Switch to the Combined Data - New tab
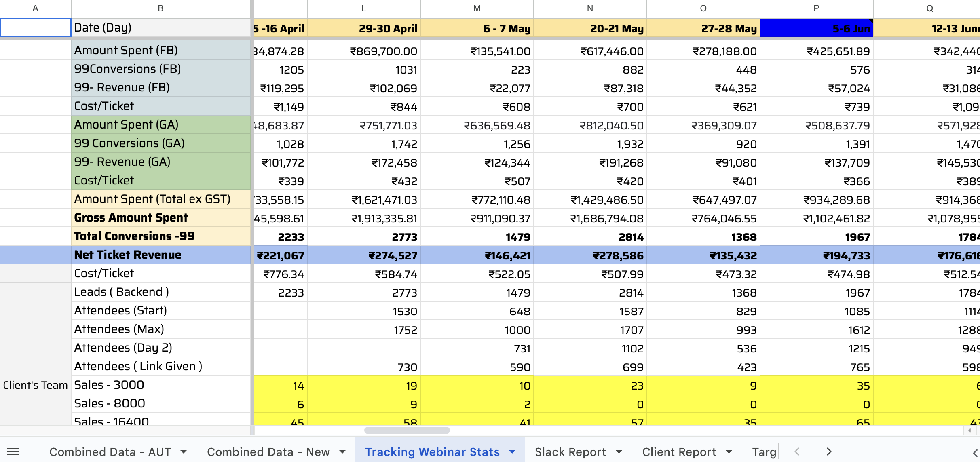 pos(268,451)
